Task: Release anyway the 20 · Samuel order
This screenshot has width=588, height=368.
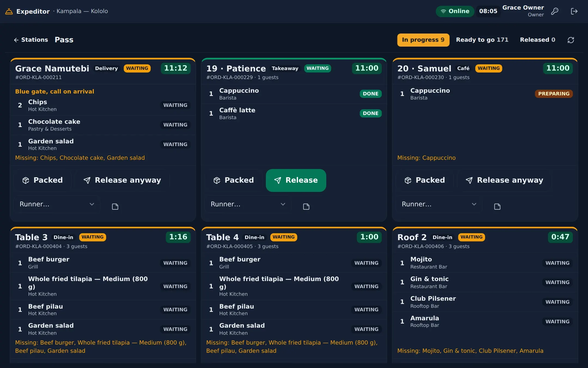Action: coord(504,180)
